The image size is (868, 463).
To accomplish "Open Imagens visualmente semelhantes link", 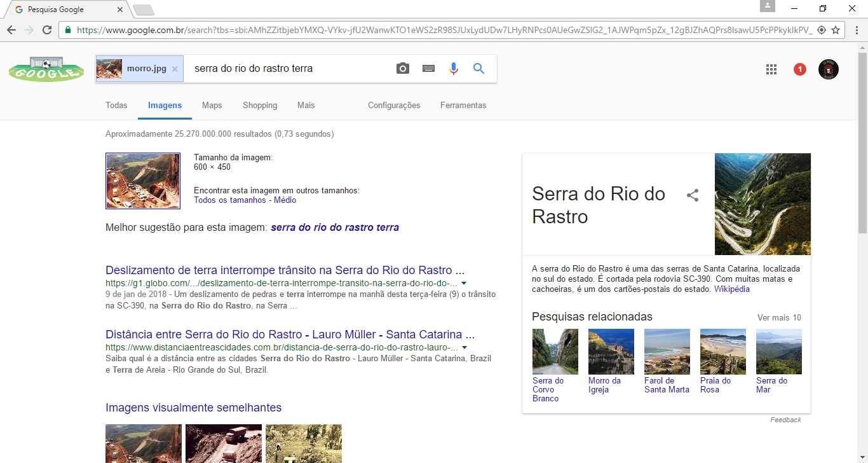I will pos(193,408).
